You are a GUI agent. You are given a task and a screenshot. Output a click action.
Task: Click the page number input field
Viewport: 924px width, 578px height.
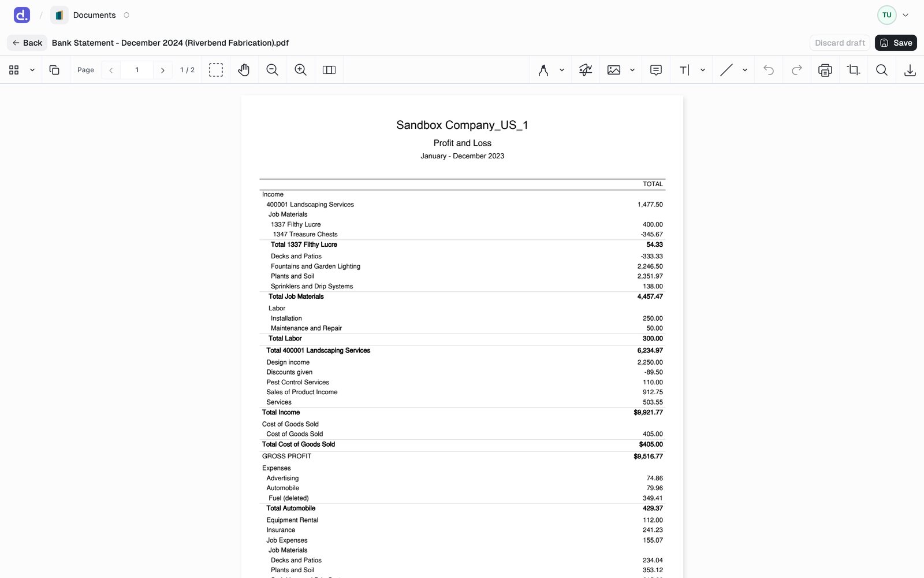pos(137,70)
